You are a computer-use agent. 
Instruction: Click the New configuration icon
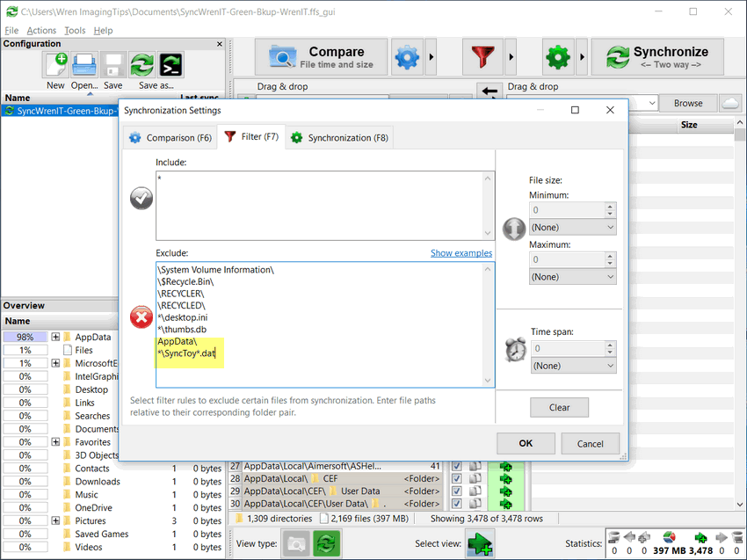(55, 65)
